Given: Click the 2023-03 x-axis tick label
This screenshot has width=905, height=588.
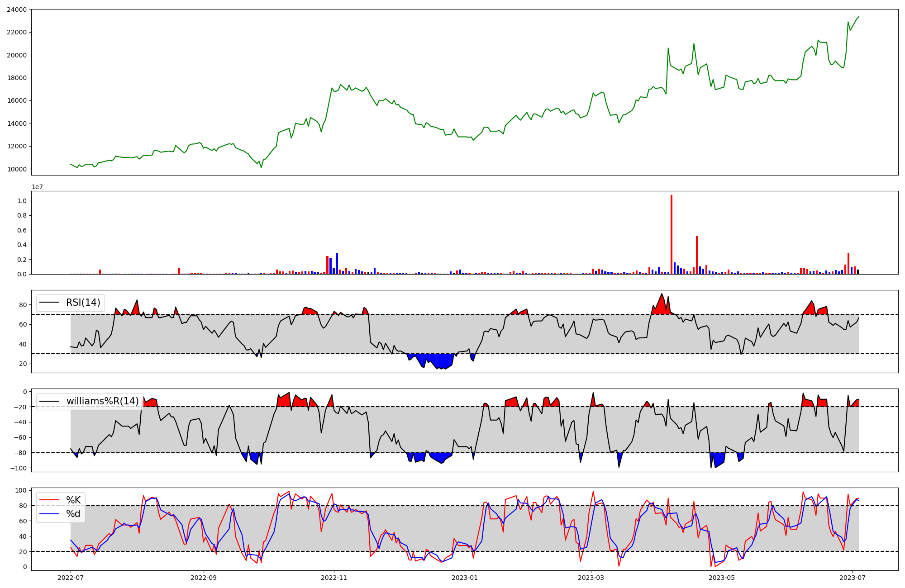Looking at the screenshot, I should click(x=591, y=578).
